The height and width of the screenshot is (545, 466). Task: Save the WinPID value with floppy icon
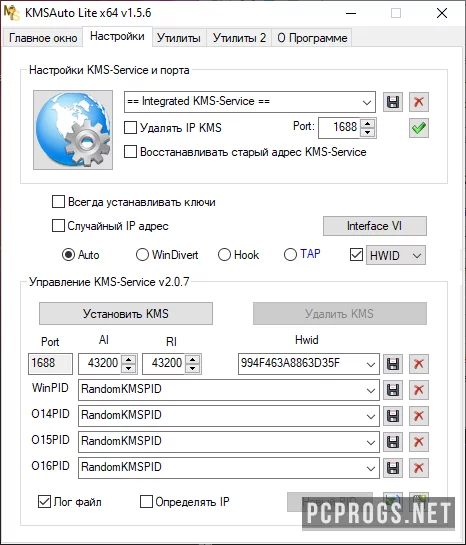393,390
